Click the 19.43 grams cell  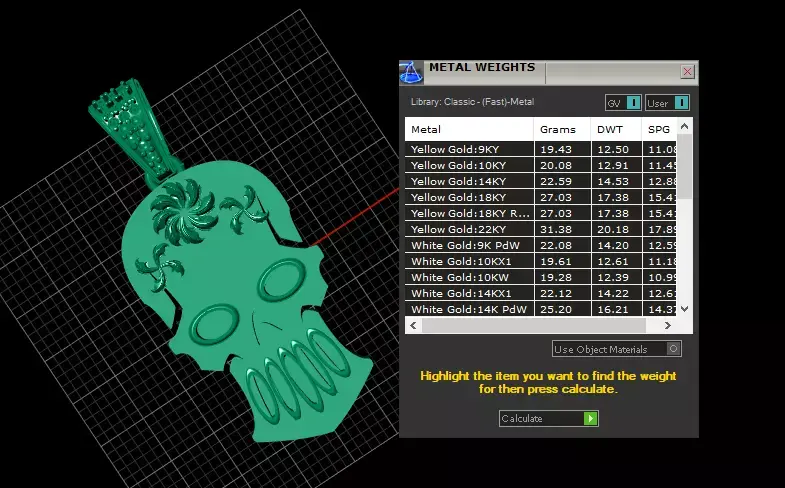(x=563, y=149)
